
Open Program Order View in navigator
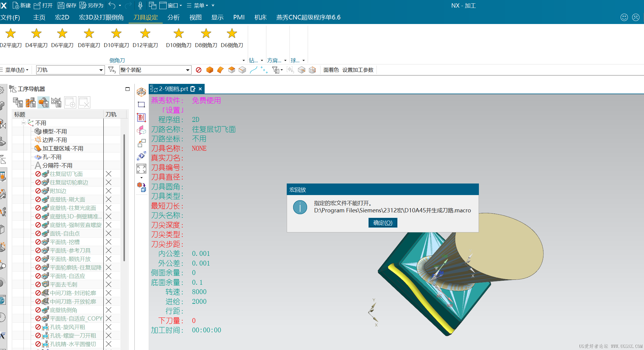pos(18,103)
